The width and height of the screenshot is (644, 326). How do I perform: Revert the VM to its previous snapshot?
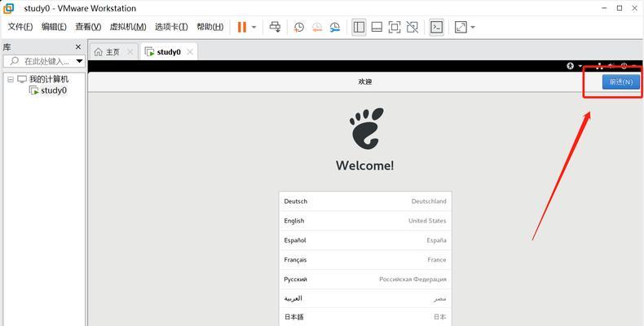pyautogui.click(x=316, y=27)
